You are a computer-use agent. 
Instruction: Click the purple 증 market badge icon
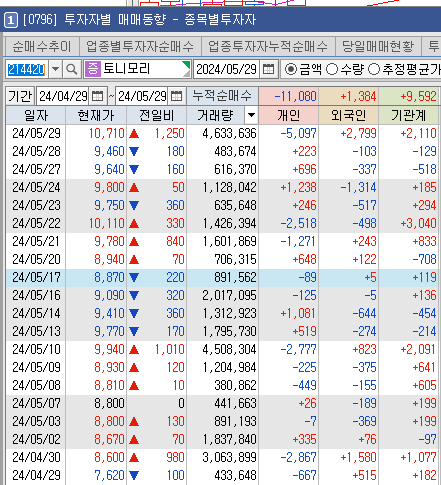tap(93, 69)
